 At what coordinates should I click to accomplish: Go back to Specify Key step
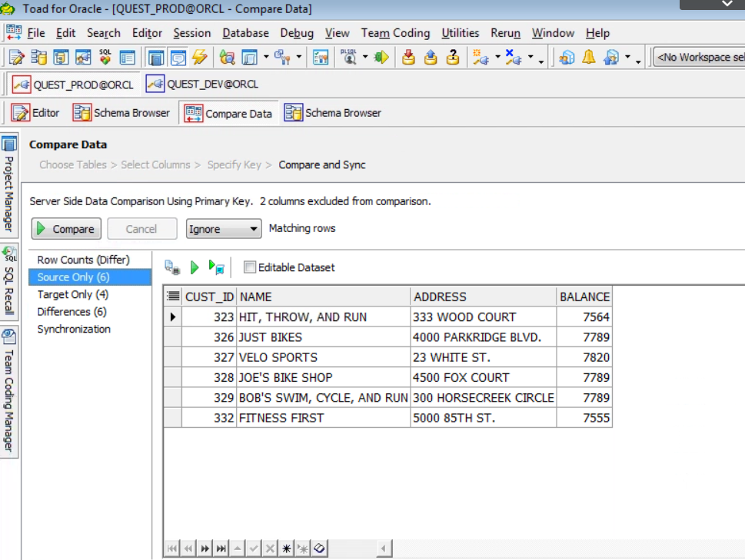point(234,164)
